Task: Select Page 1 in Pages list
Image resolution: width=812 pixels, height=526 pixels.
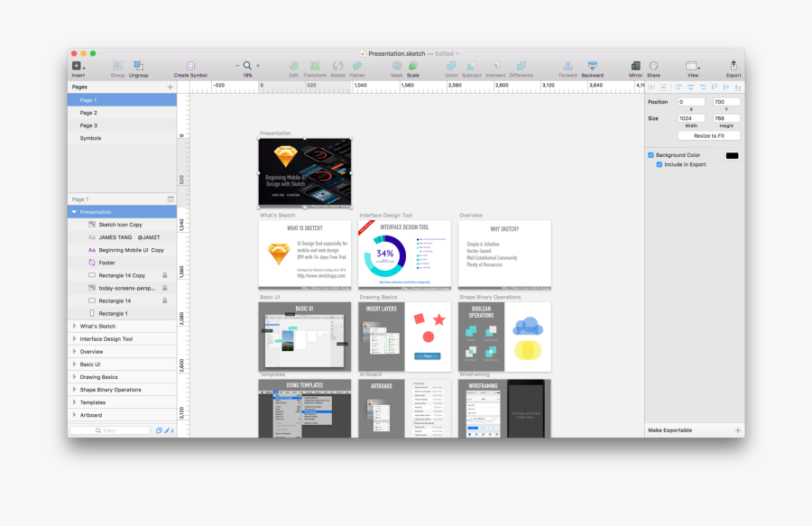Action: tap(122, 100)
